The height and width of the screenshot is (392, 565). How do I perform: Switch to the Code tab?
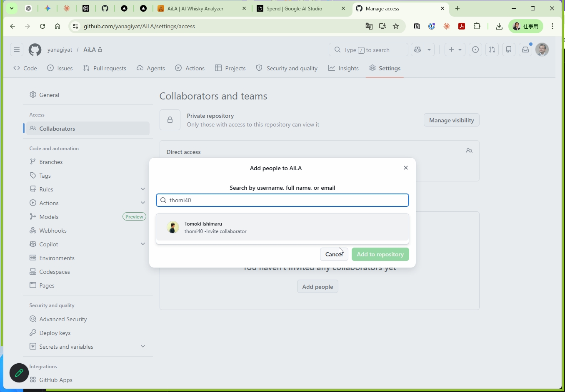[x=25, y=68]
